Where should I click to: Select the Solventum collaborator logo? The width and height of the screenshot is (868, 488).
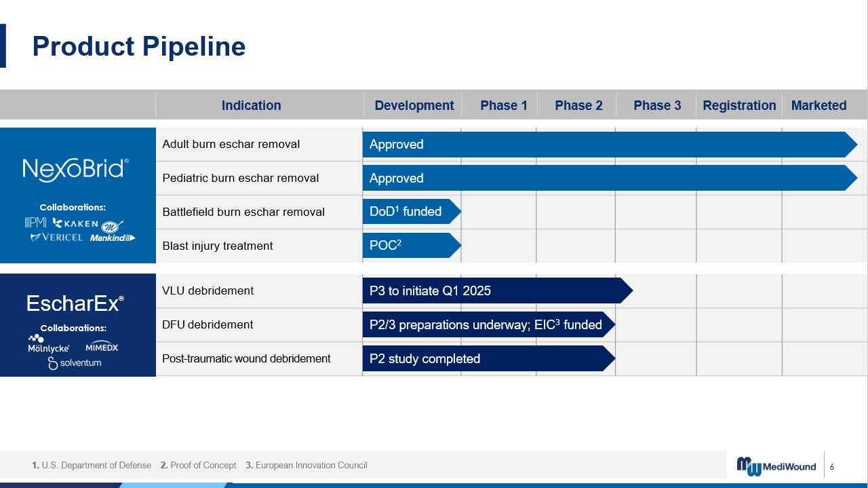point(75,363)
